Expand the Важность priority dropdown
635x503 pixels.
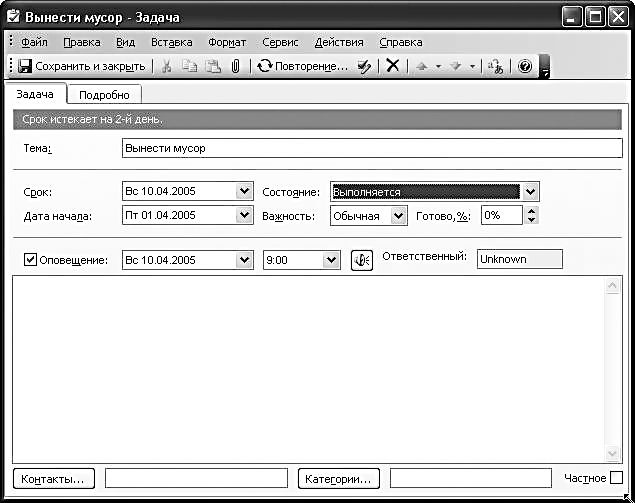pos(399,215)
